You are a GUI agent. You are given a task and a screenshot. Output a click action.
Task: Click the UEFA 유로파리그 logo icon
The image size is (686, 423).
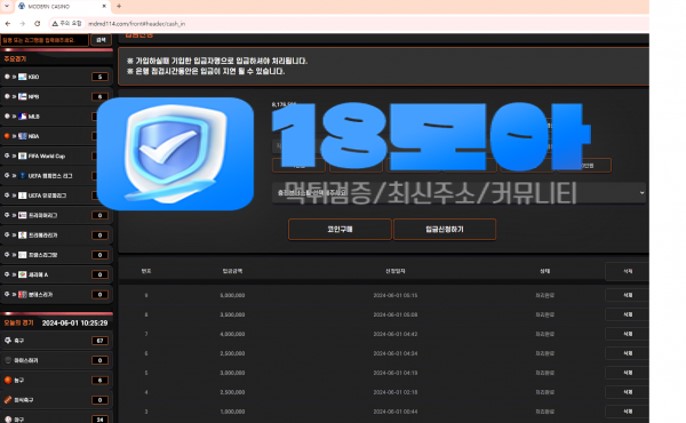click(22, 196)
